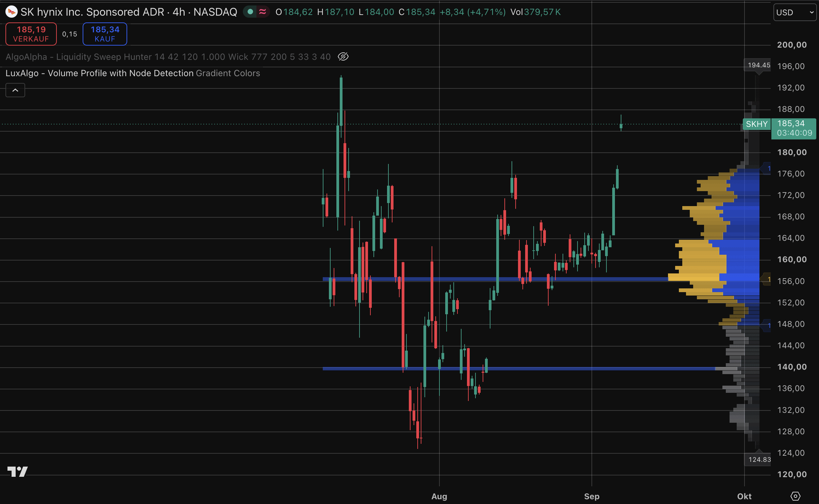This screenshot has height=504, width=819.
Task: Click the yellow node marker beside 156,00
Action: click(766, 279)
